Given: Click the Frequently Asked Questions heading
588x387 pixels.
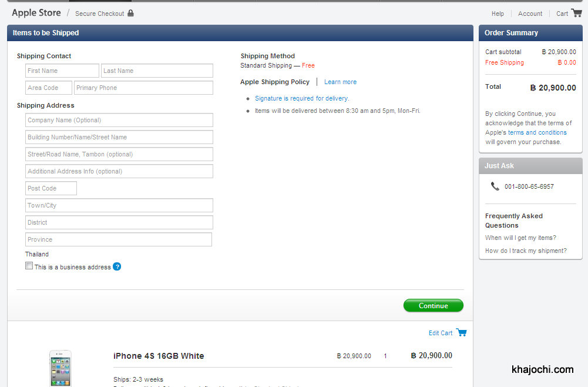Looking at the screenshot, I should coord(514,221).
